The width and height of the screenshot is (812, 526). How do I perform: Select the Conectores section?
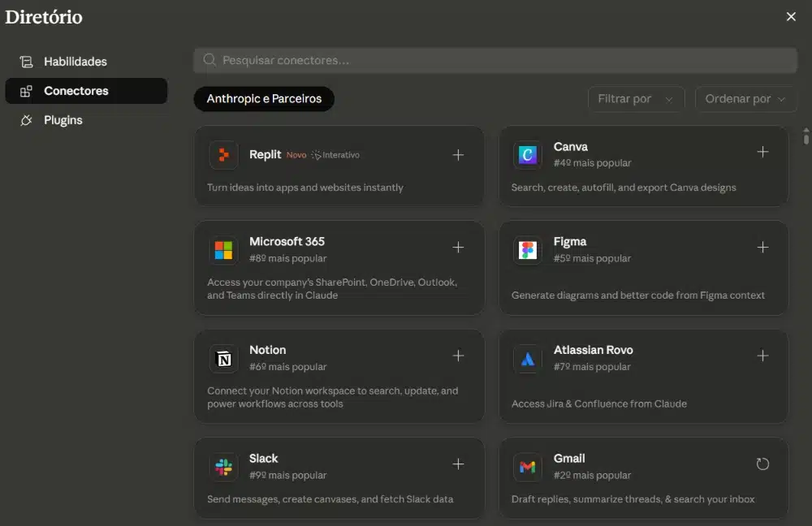click(x=86, y=91)
